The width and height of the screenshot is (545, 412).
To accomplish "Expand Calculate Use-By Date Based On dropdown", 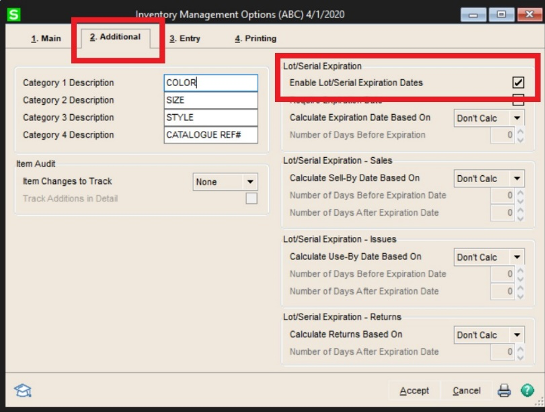I will 489,257.
